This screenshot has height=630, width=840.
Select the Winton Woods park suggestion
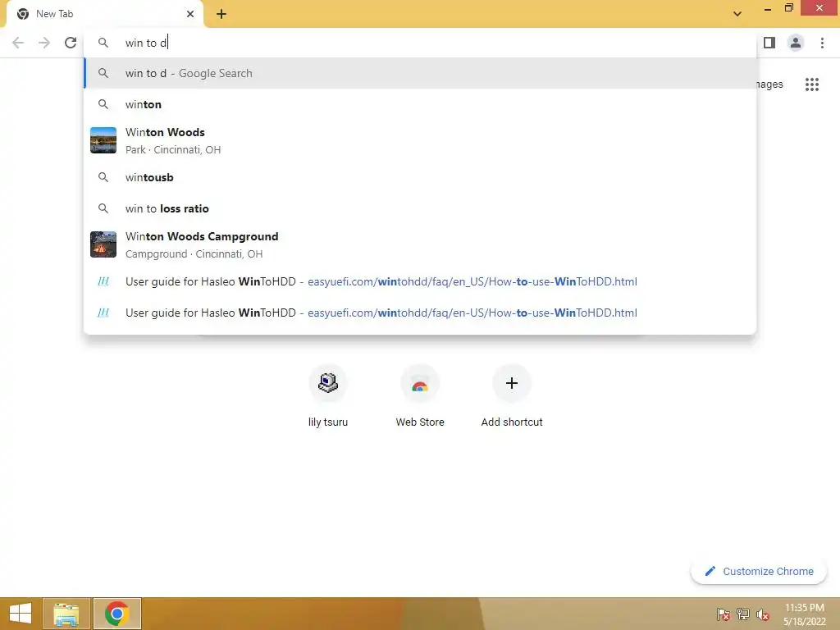pos(420,140)
